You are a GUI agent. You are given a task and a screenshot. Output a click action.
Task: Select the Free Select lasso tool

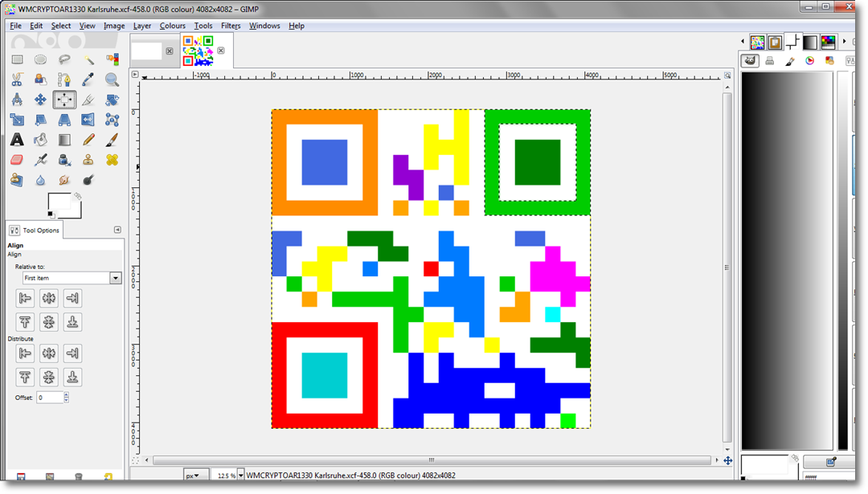pyautogui.click(x=64, y=59)
